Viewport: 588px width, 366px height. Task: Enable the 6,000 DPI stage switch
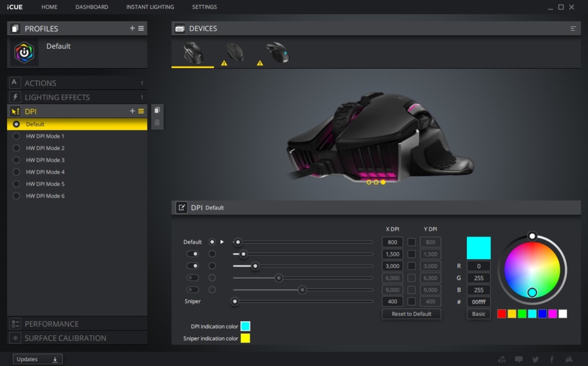click(x=193, y=278)
